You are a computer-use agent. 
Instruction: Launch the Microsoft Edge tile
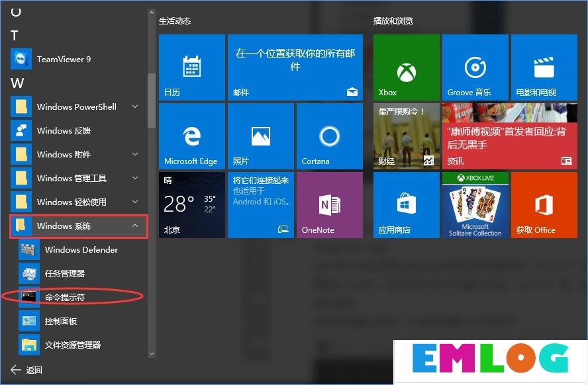click(x=191, y=136)
